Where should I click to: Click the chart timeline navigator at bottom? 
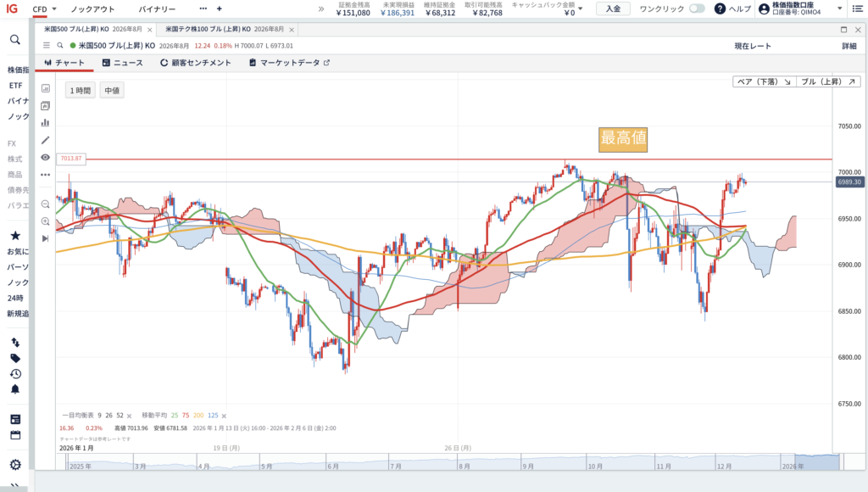tap(448, 461)
